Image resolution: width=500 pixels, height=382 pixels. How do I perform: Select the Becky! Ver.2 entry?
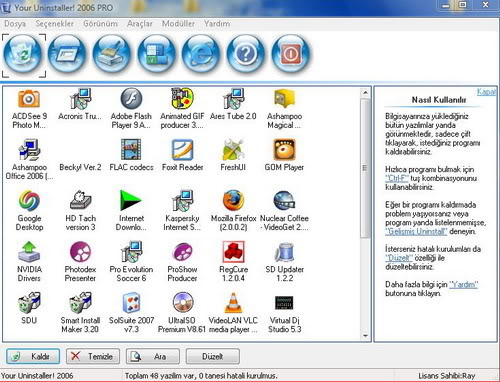pyautogui.click(x=80, y=167)
